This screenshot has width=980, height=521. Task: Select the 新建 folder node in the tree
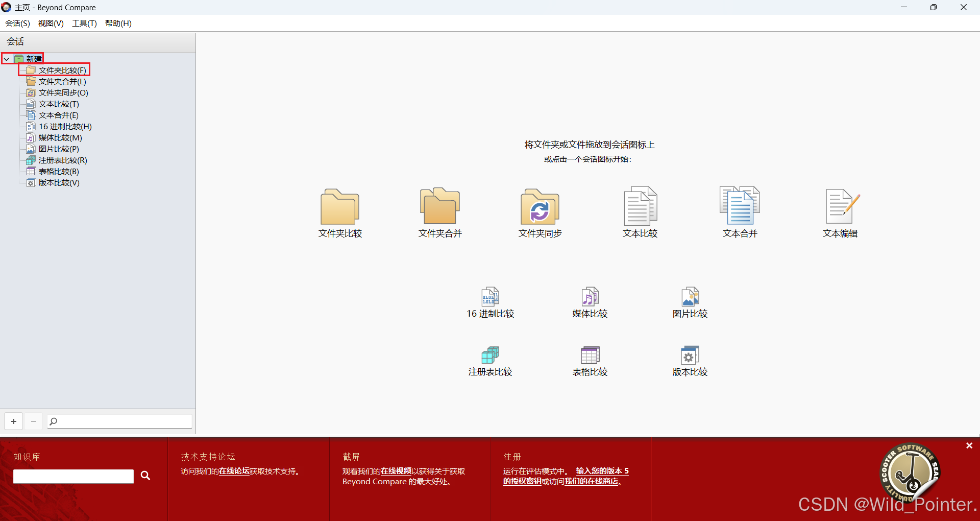pyautogui.click(x=34, y=59)
